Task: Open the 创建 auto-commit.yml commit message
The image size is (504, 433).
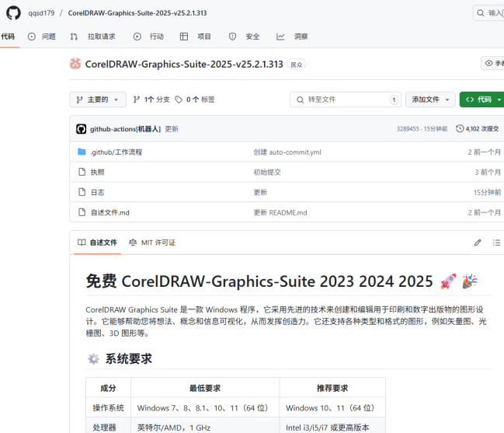Action: [x=287, y=152]
